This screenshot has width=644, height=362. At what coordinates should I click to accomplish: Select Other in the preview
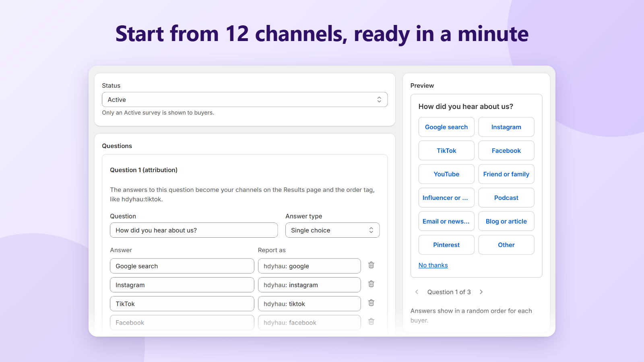point(506,245)
